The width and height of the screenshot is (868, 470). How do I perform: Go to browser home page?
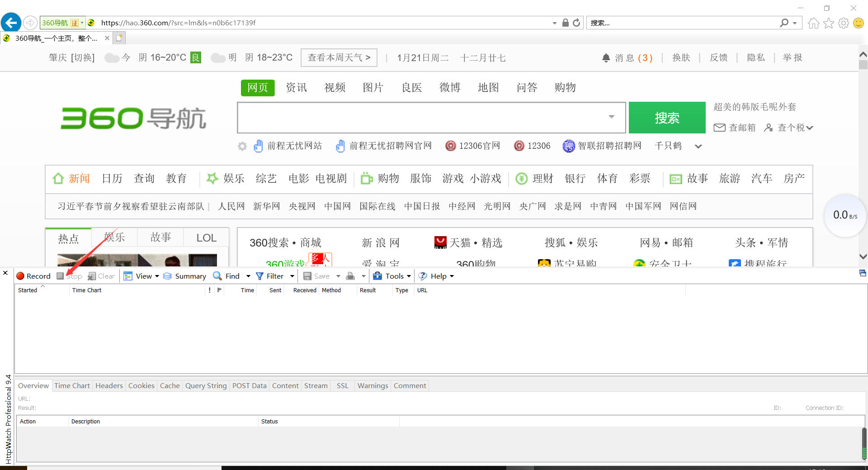click(x=813, y=23)
